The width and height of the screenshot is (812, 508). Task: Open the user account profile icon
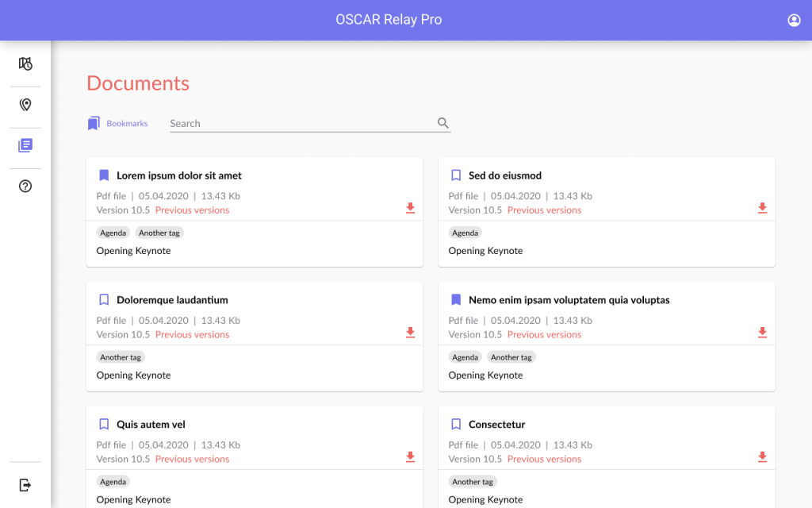(794, 20)
